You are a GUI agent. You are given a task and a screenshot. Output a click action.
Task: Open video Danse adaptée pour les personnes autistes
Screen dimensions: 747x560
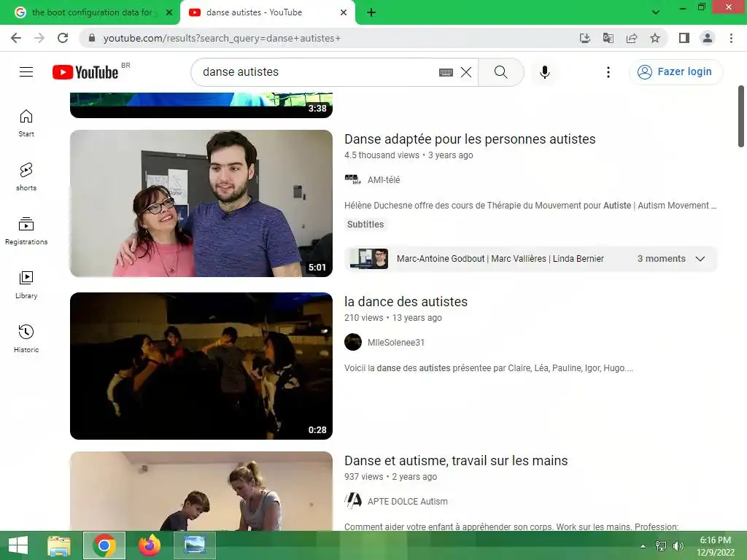[x=470, y=139]
